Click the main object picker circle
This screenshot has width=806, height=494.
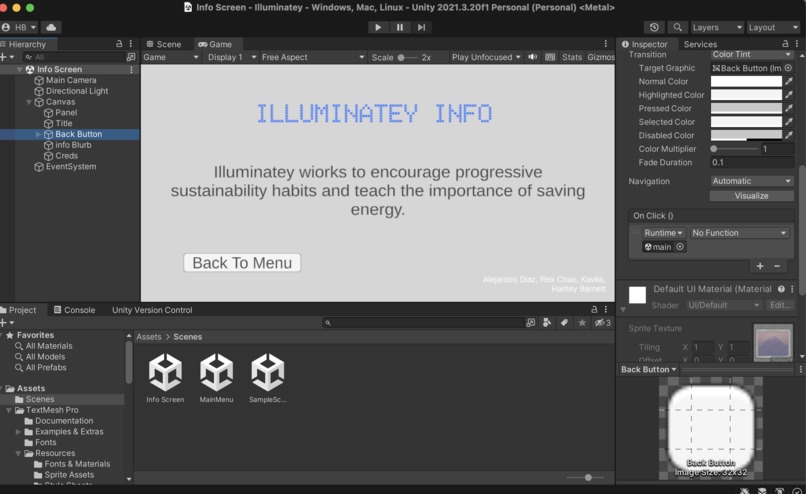680,247
